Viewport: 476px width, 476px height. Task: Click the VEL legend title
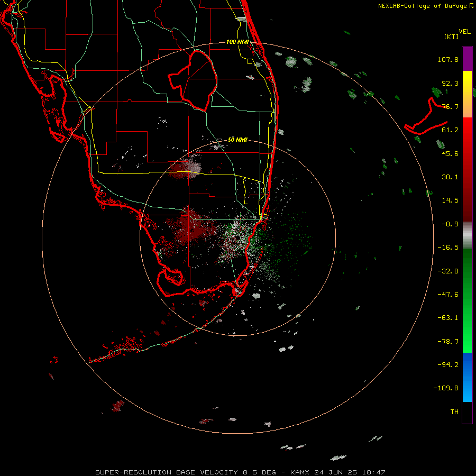464,32
